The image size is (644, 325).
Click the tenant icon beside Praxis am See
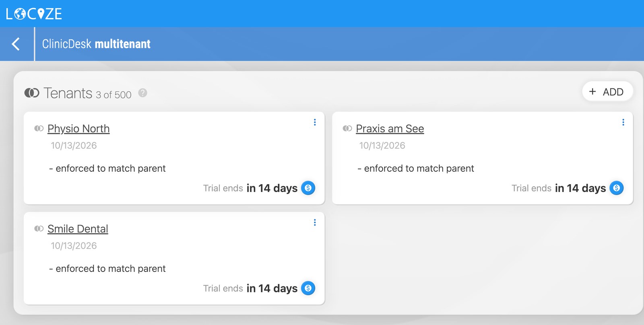pos(347,128)
